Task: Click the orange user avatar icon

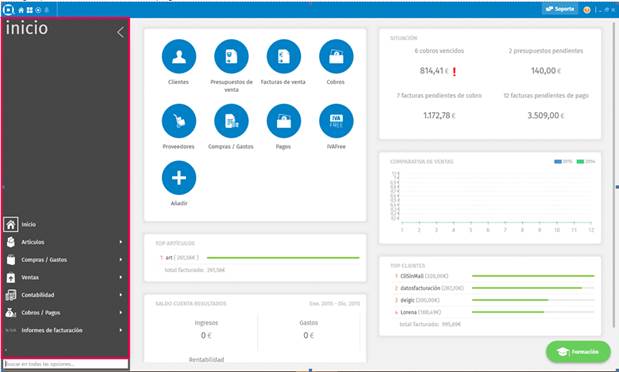Action: coord(587,10)
